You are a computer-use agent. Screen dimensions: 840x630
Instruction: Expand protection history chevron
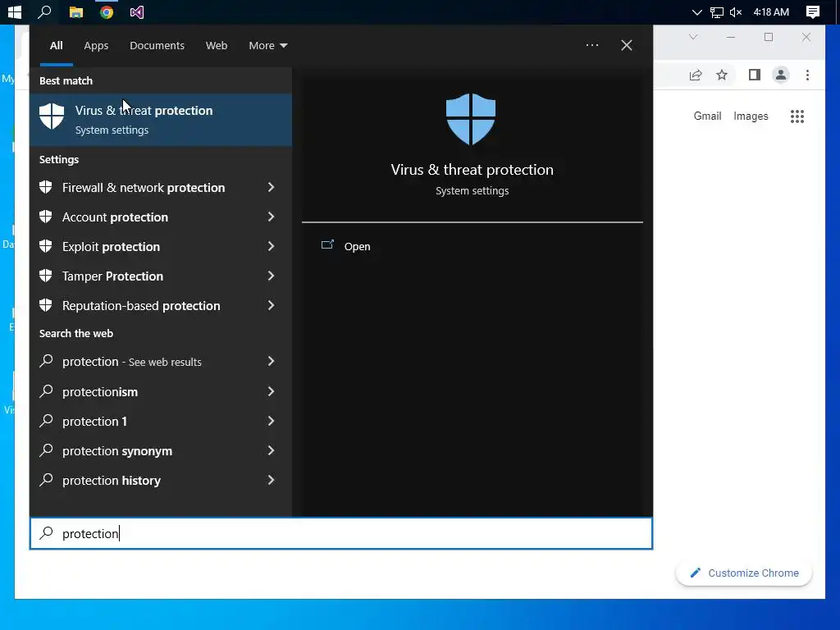point(271,479)
